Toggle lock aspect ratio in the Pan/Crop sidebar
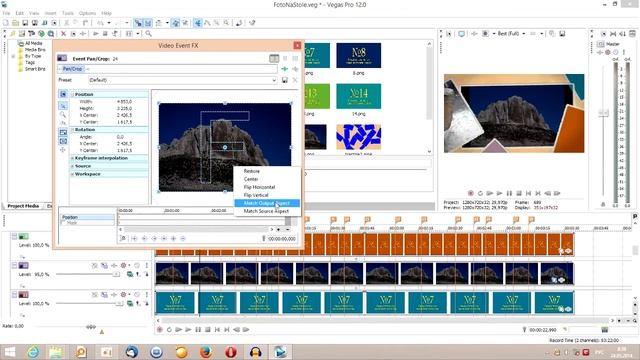Image resolution: width=640 pixels, height=360 pixels. pyautogui.click(x=63, y=132)
